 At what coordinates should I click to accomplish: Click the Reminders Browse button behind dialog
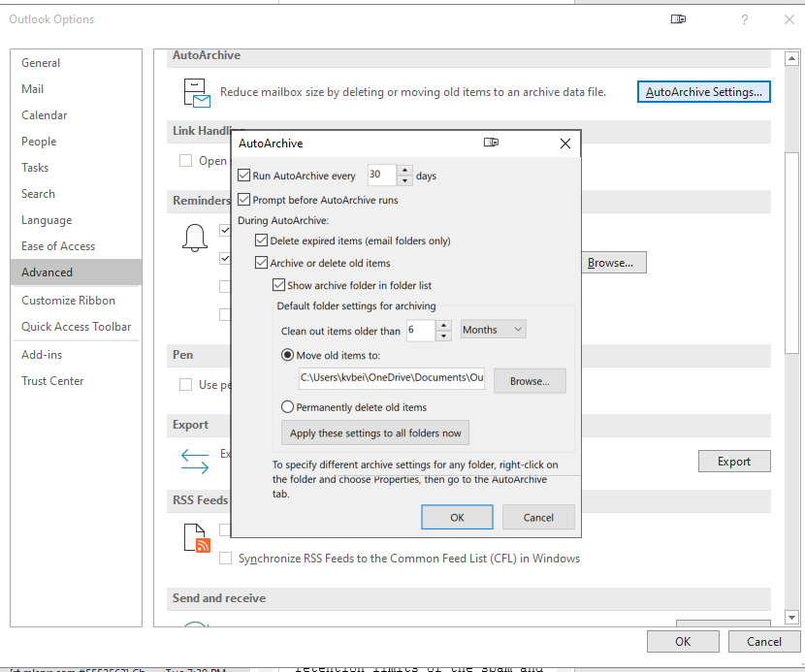614,263
